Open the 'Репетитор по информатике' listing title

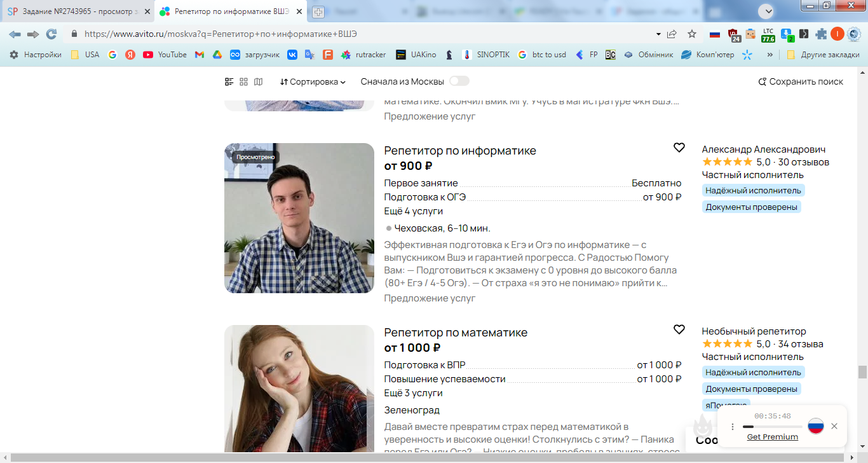[460, 151]
